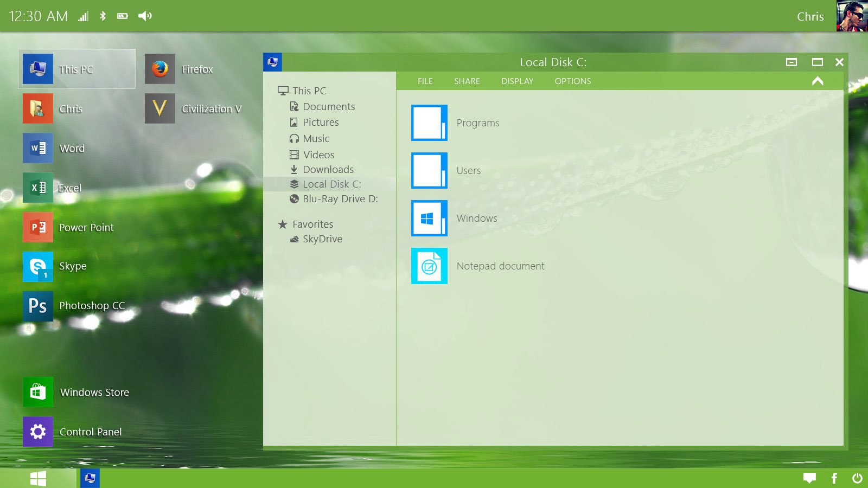The height and width of the screenshot is (488, 868).
Task: Select Local Disk C: in the sidebar
Action: coord(330,184)
